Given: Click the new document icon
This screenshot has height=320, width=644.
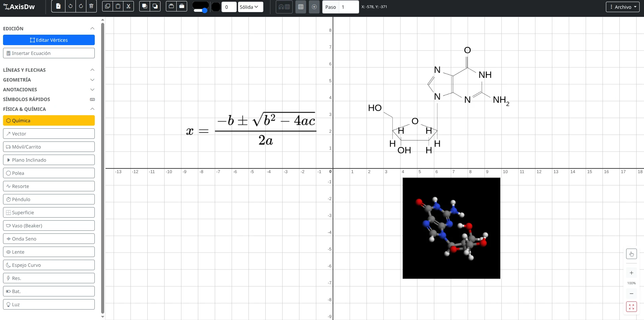Looking at the screenshot, I should pos(58,6).
